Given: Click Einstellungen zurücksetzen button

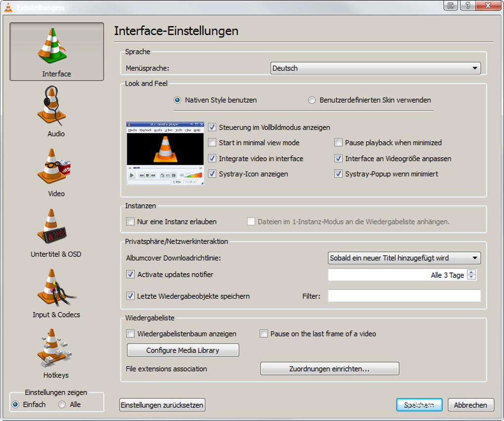Looking at the screenshot, I should (162, 405).
